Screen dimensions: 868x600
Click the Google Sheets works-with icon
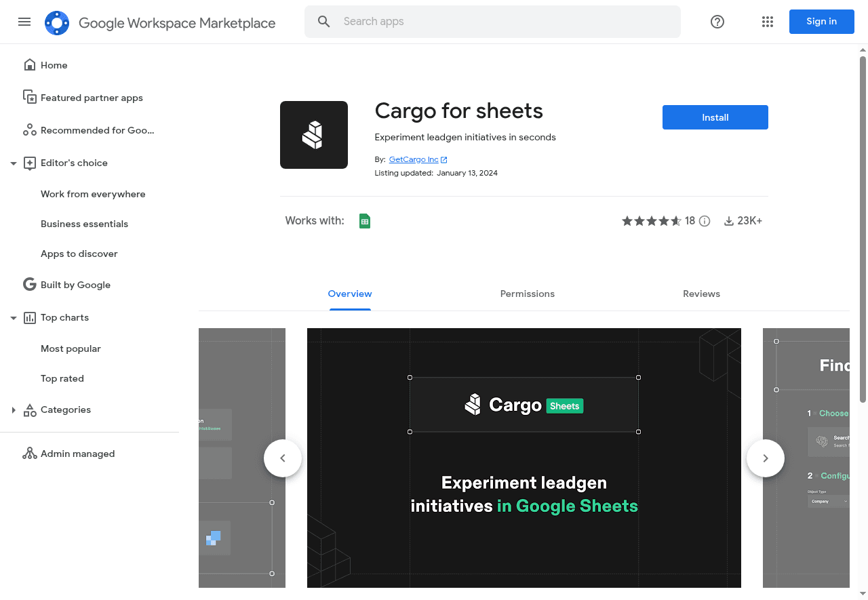[365, 220]
